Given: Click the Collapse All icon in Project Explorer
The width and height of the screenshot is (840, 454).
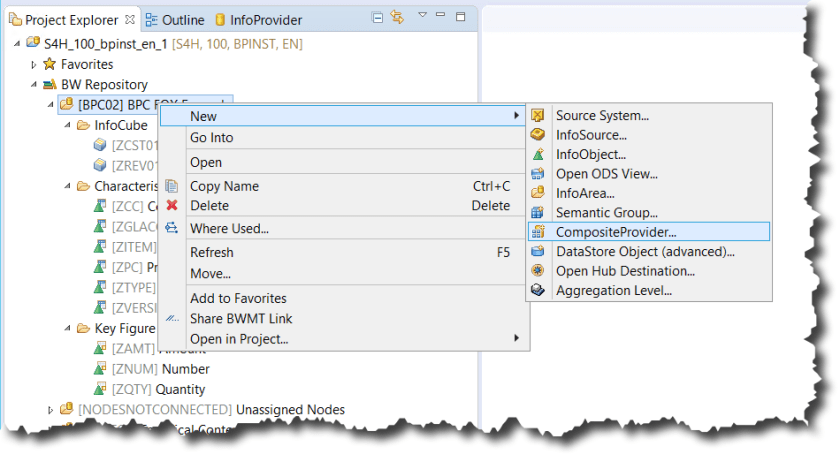Looking at the screenshot, I should (377, 18).
